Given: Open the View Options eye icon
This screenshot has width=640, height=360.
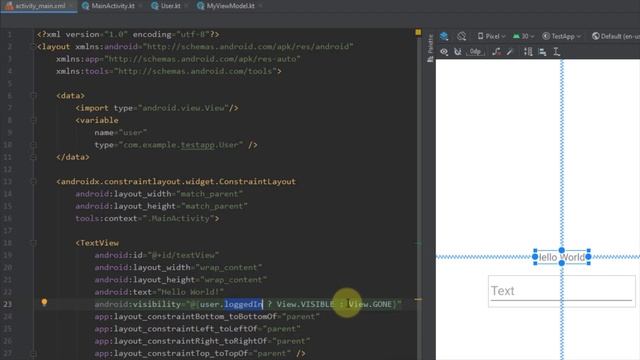Looking at the screenshot, I should [x=444, y=52].
